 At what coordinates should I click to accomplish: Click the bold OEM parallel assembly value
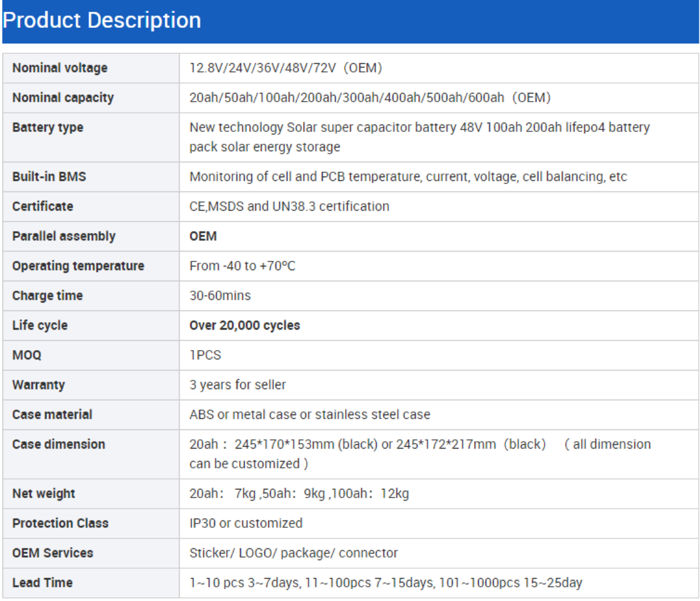203,236
